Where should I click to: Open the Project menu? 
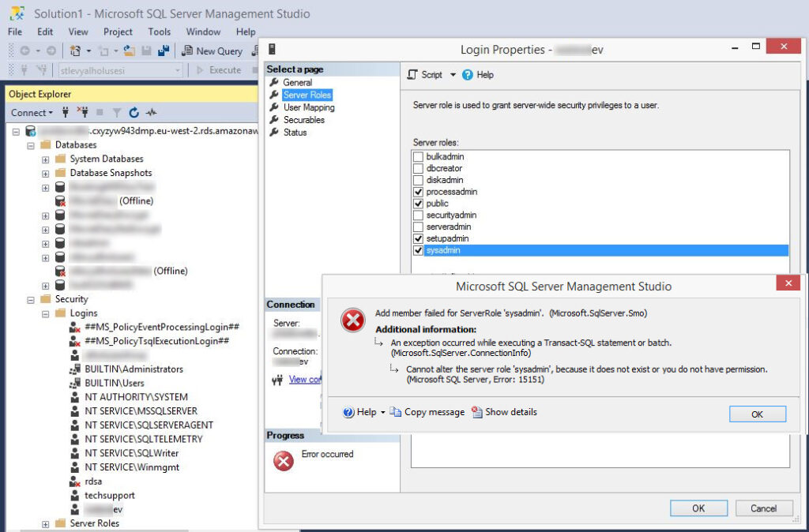[x=118, y=32]
